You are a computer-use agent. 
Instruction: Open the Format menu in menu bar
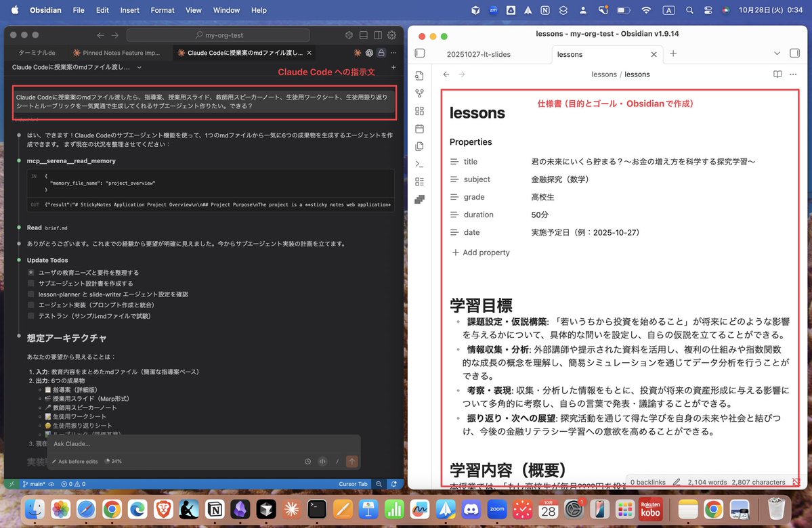coord(163,10)
